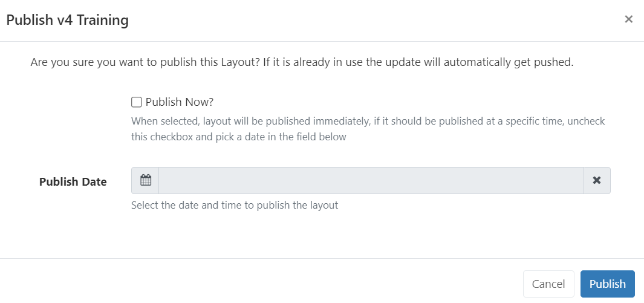
Task: Click the "Are you sure" confirmation message
Action: pos(302,62)
